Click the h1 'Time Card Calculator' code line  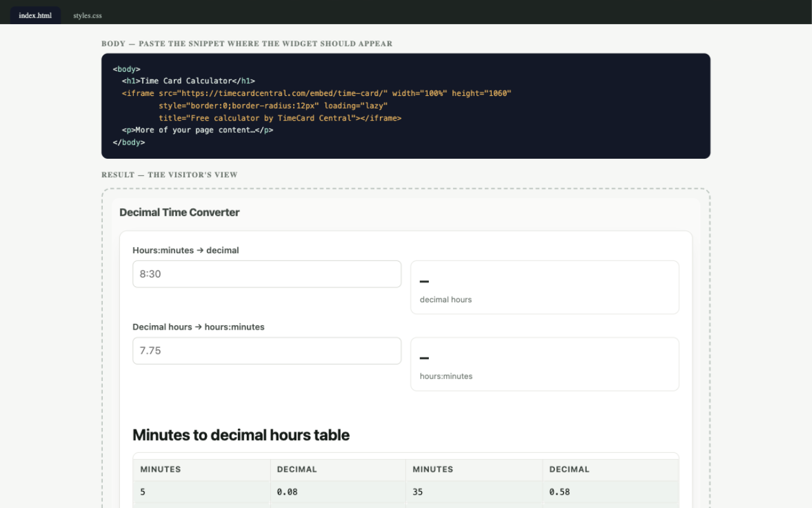(188, 81)
